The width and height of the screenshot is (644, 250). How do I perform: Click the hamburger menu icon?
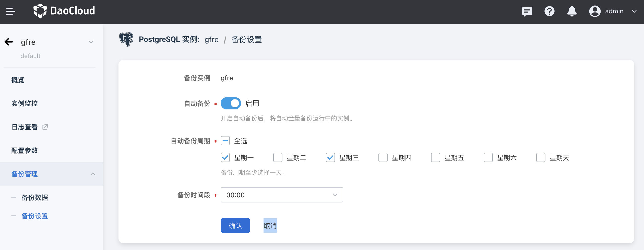(10, 11)
